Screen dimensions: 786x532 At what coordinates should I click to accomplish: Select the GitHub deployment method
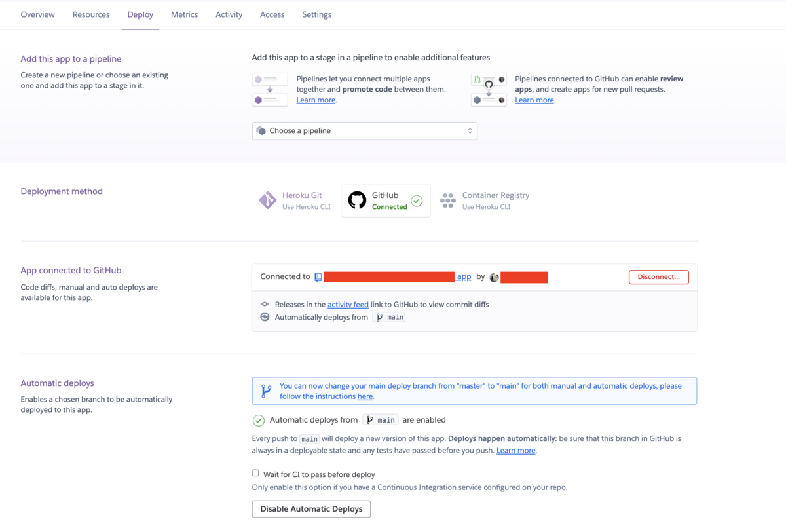coord(386,200)
